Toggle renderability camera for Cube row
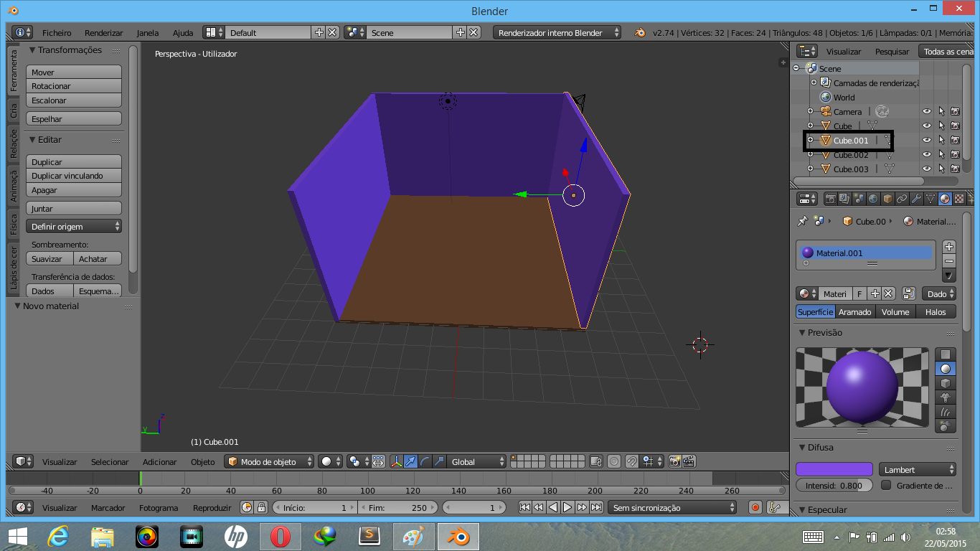980x551 pixels. coord(955,126)
